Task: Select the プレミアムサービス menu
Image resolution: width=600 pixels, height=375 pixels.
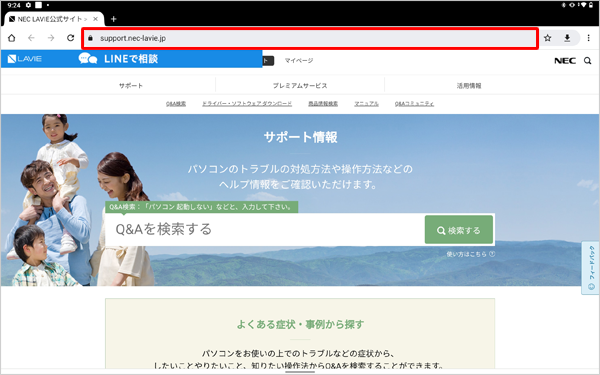Action: click(x=300, y=85)
